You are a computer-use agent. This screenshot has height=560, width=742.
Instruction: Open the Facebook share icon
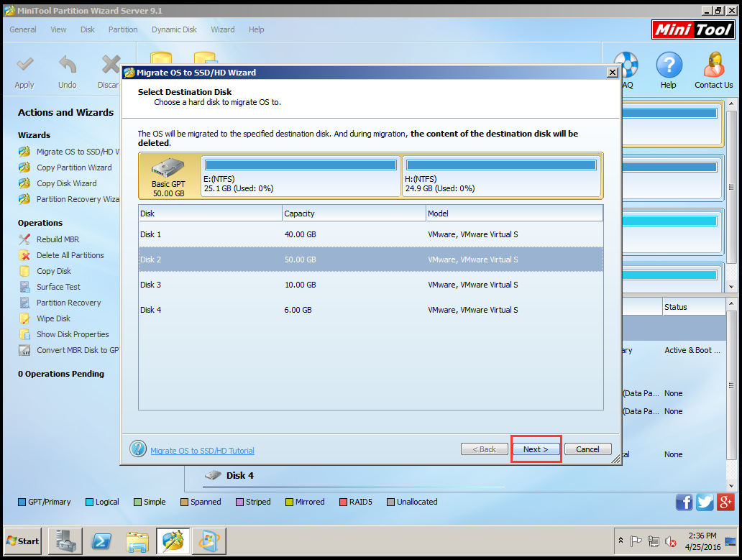coord(684,502)
